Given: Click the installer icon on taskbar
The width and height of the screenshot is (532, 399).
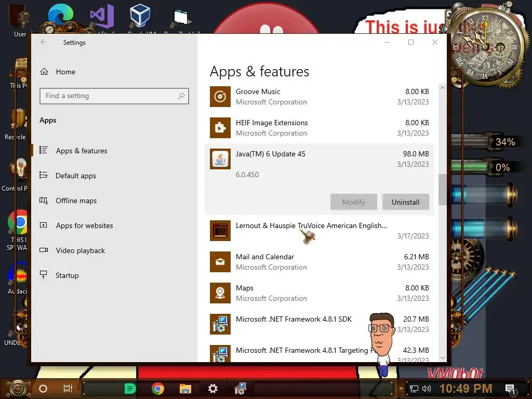Looking at the screenshot, I should tap(240, 389).
